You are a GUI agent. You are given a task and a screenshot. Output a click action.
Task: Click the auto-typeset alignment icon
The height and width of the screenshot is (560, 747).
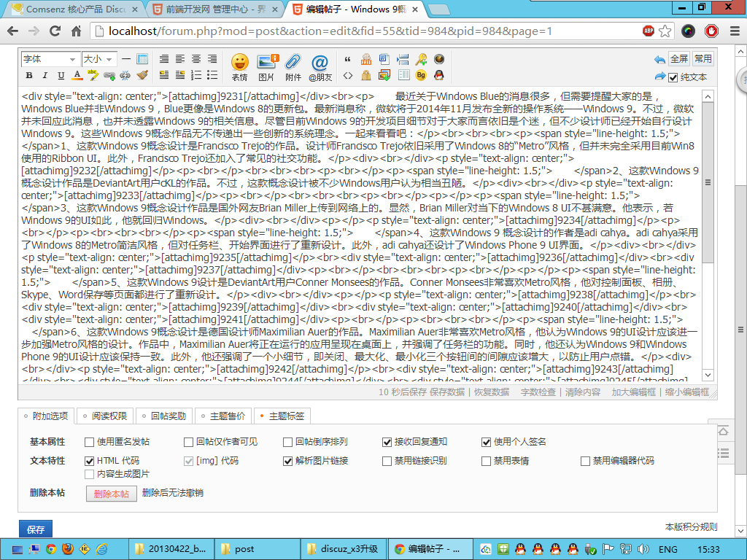click(164, 59)
